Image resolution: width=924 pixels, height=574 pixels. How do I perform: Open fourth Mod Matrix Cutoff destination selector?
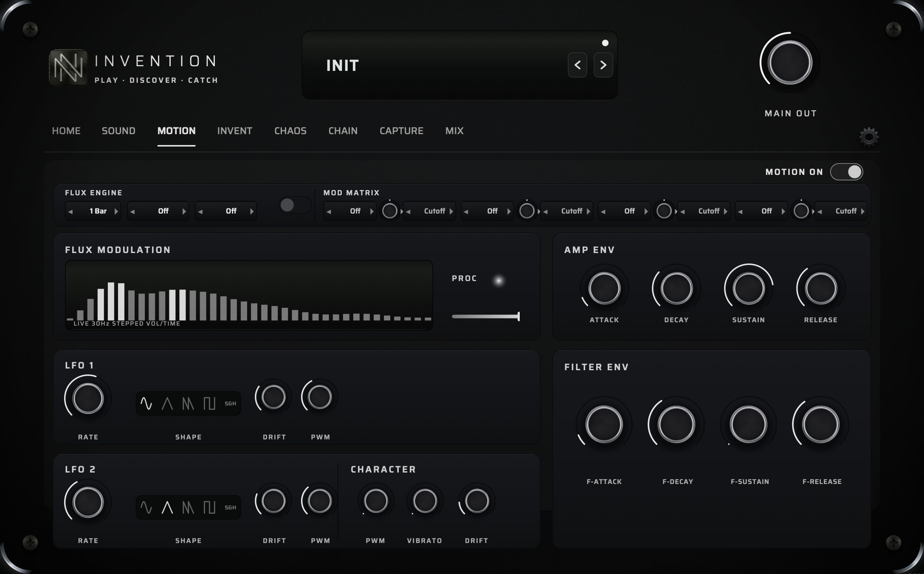pyautogui.click(x=841, y=211)
